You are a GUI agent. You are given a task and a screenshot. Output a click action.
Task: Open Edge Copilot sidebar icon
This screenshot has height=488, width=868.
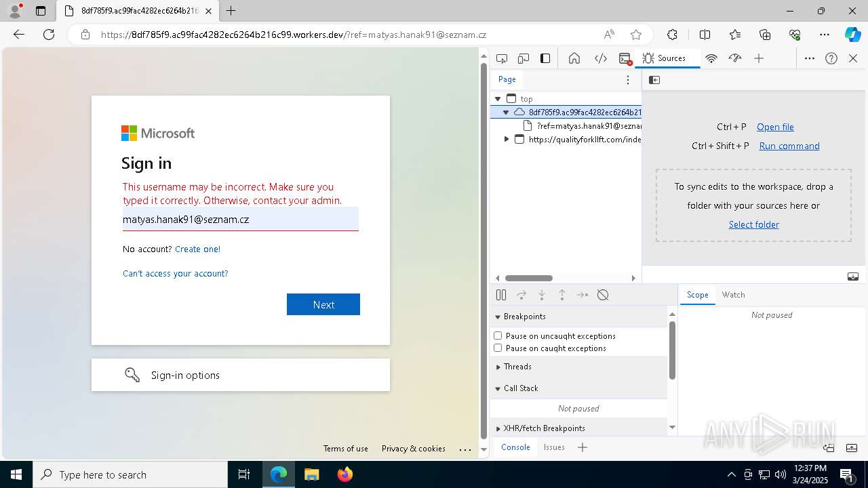[852, 35]
